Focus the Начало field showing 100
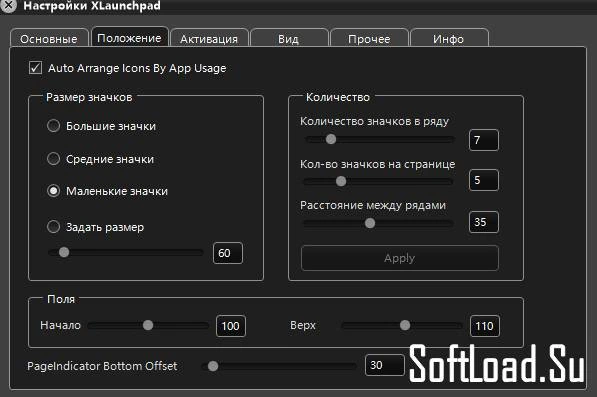Image resolution: width=597 pixels, height=397 pixels. click(x=231, y=326)
